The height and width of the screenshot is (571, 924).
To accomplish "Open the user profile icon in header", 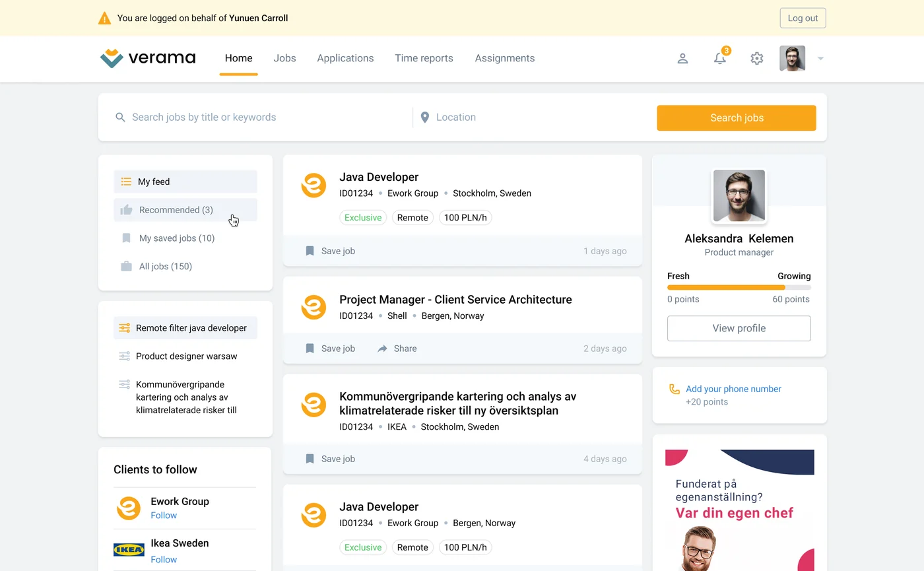I will pos(682,59).
